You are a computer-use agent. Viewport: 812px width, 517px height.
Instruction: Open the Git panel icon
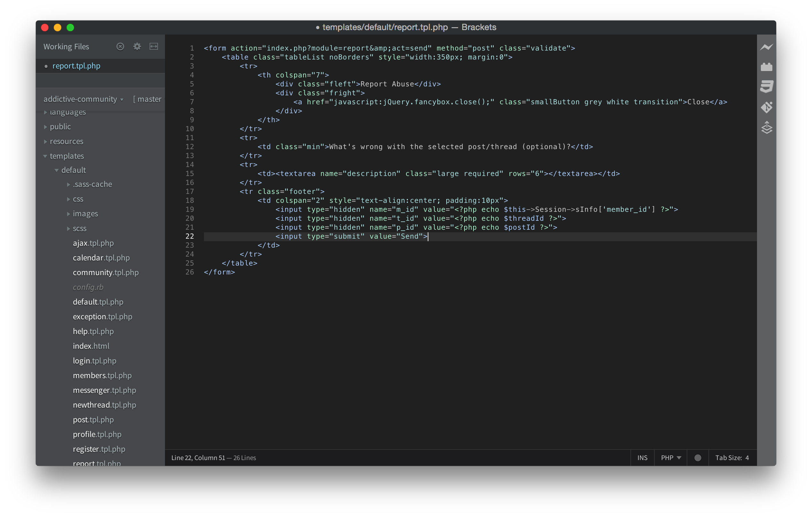click(x=766, y=107)
